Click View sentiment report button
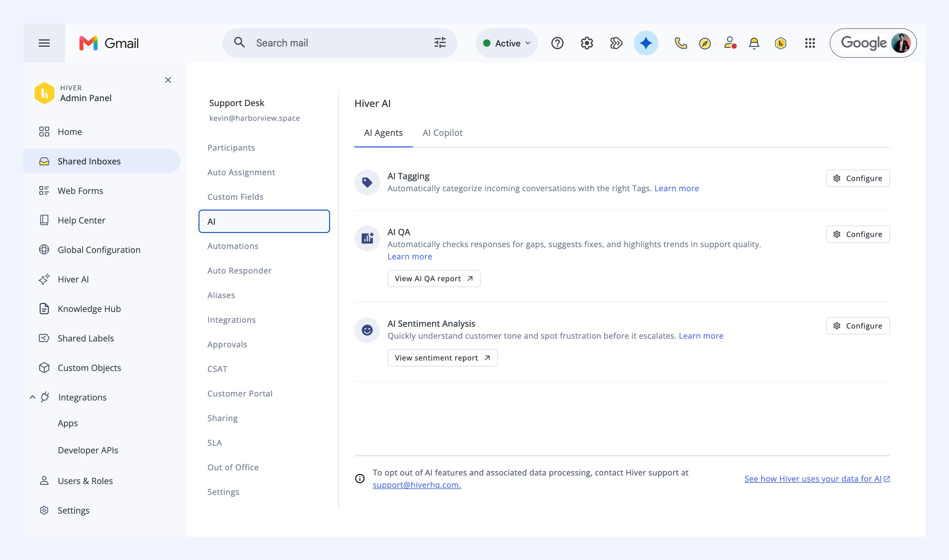The image size is (949, 560). pos(442,358)
